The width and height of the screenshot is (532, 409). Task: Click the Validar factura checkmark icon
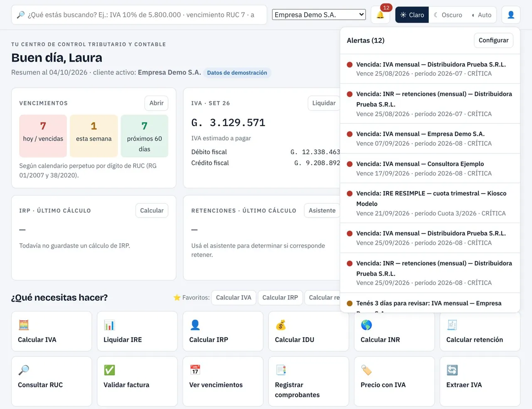(109, 370)
